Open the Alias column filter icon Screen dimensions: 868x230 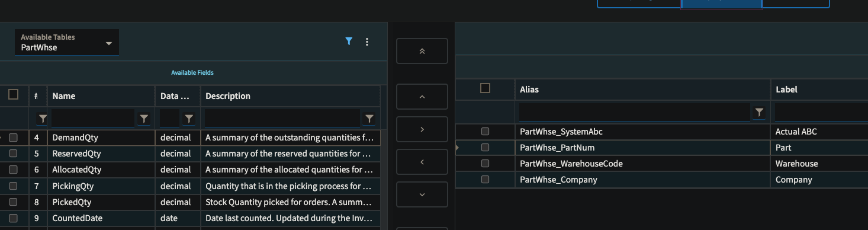point(759,112)
